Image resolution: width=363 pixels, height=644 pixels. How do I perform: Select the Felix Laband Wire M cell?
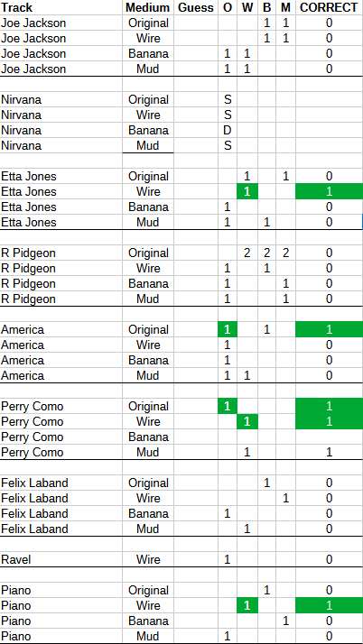[285, 498]
